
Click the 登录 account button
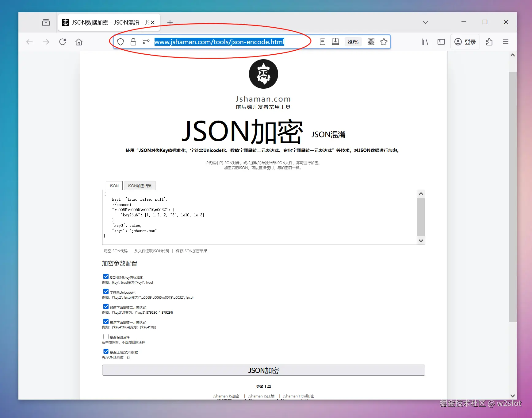click(x=465, y=42)
